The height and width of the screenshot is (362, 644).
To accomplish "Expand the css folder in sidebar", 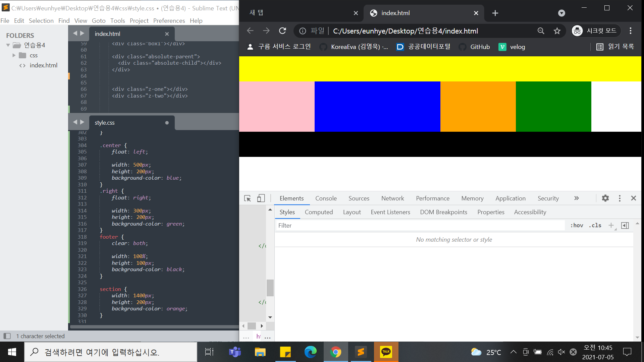I will coord(14,55).
